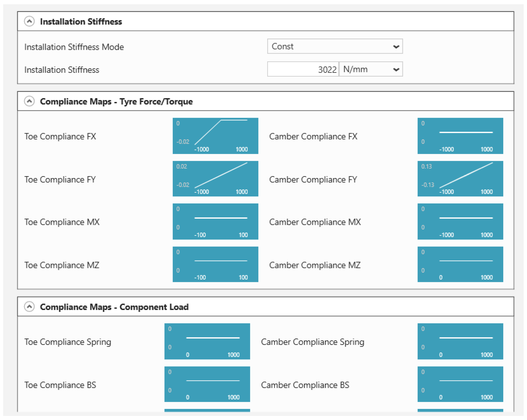Open Toe Compliance MX map thumbnail
The width and height of the screenshot is (527, 420).
click(x=215, y=222)
